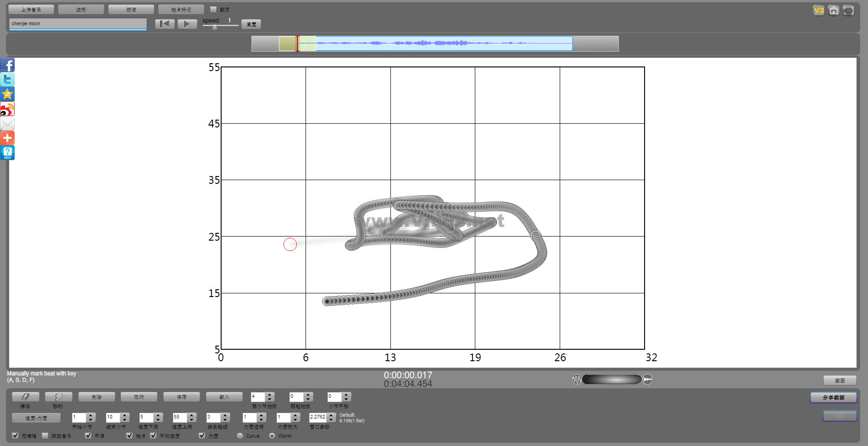This screenshot has height=446, width=868.
Task: Select the Curve radio button
Action: (x=240, y=436)
